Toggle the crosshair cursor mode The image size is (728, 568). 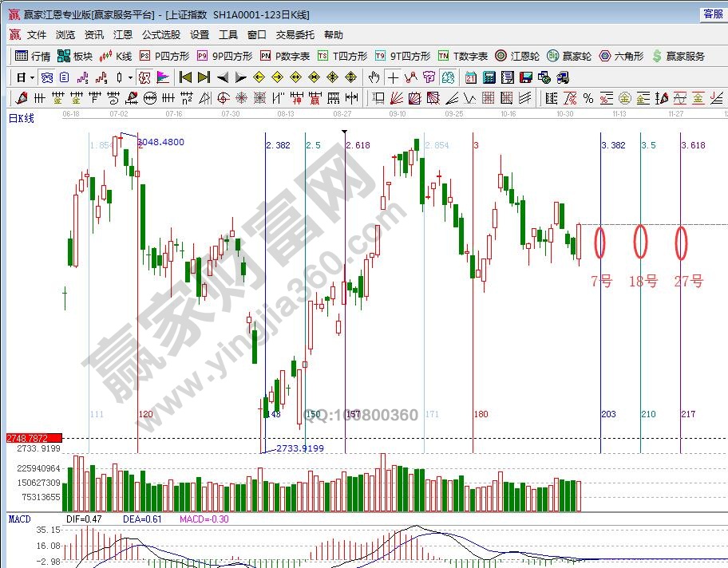[x=392, y=77]
